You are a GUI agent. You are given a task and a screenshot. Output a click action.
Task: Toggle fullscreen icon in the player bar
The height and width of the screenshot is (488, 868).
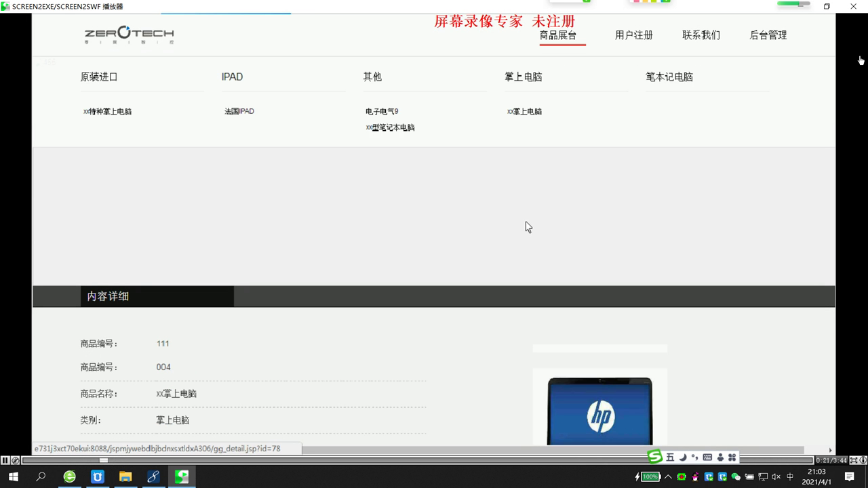pos(854,460)
